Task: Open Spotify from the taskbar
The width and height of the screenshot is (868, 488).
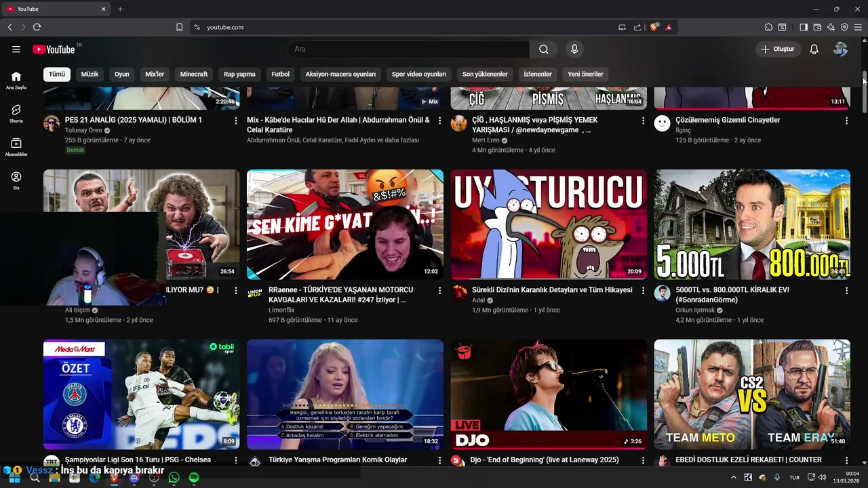Action: coord(194,478)
